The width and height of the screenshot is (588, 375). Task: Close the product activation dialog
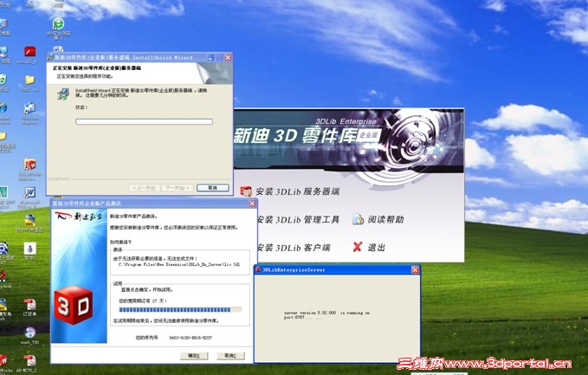[x=252, y=204]
